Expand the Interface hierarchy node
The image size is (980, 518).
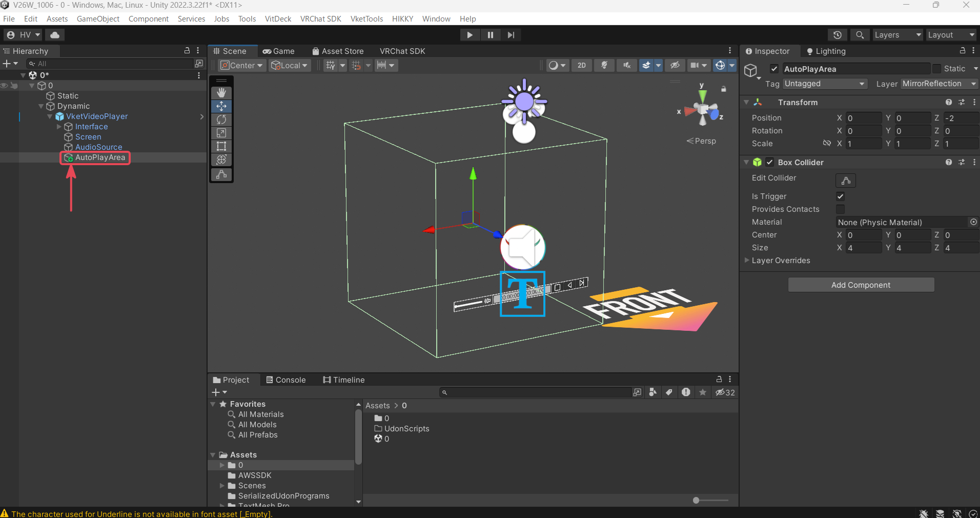(59, 127)
